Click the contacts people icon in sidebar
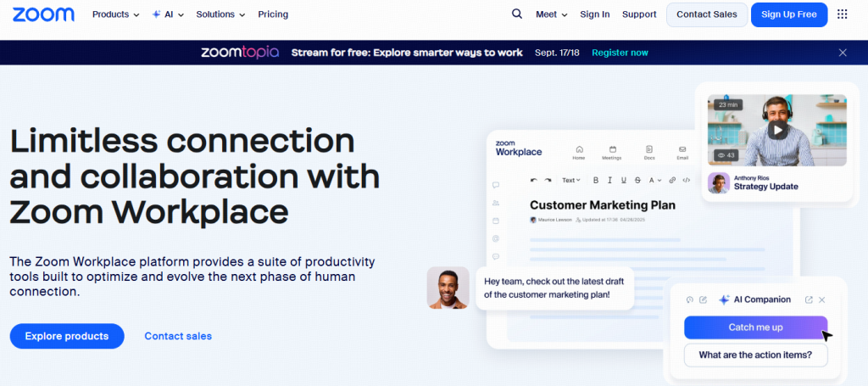Viewport: 868px width, 386px height. coord(496,204)
